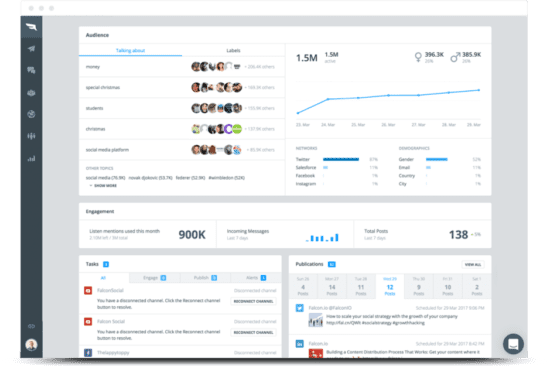Expand Show More under Other Topics
Viewport: 550px width, 366px height.
(103, 186)
